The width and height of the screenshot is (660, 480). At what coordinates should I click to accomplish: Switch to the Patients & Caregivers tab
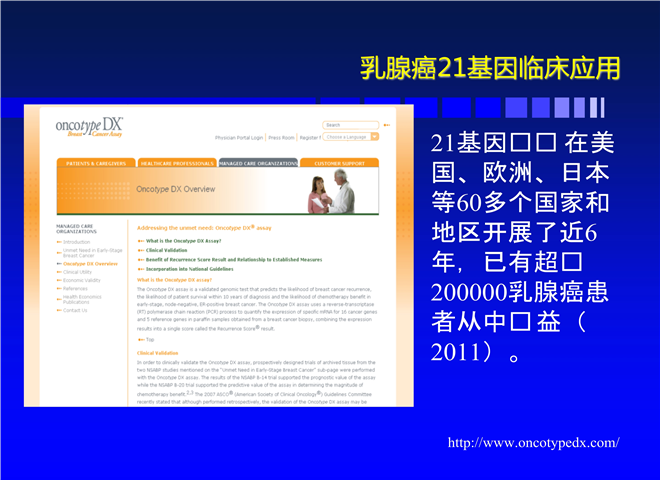95,162
